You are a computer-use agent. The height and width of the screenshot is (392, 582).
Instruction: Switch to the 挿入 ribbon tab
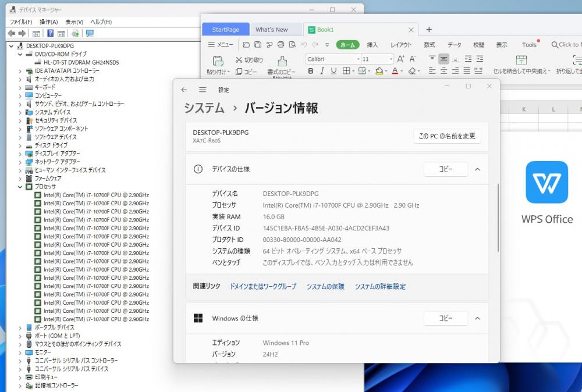pyautogui.click(x=372, y=45)
